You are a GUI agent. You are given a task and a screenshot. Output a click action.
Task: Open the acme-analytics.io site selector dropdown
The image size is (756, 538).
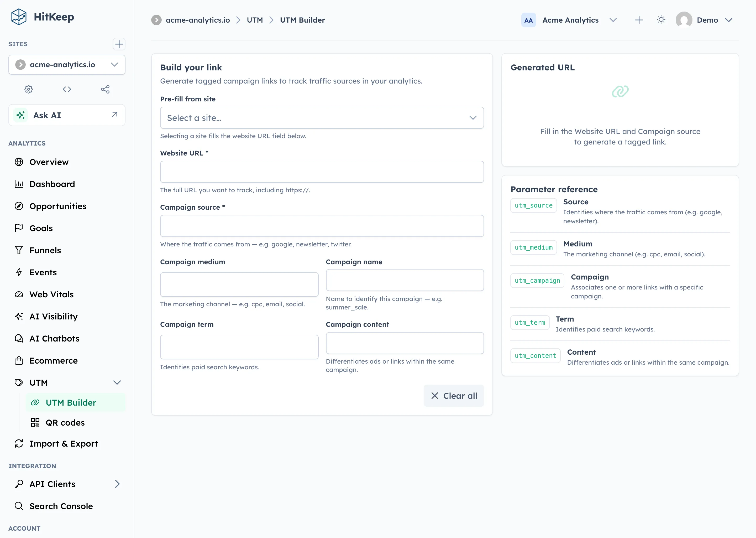pos(67,65)
